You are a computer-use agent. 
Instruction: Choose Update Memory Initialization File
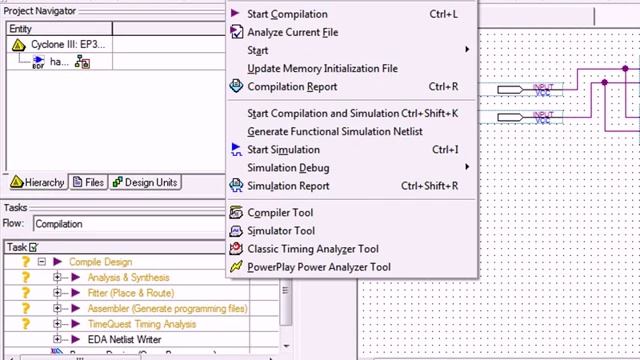352,68
